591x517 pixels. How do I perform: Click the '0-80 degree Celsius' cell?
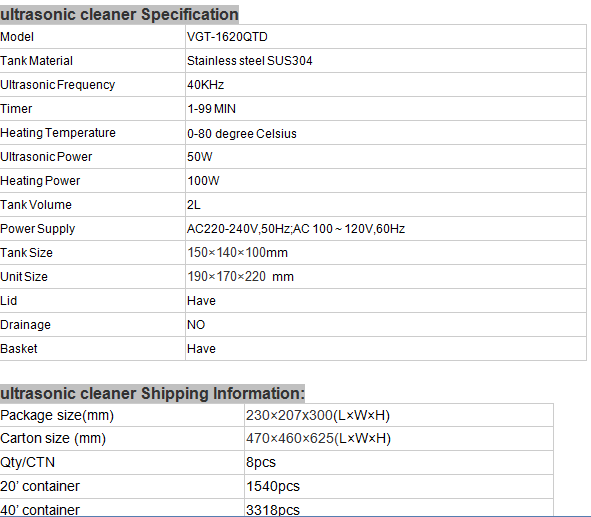pos(386,133)
